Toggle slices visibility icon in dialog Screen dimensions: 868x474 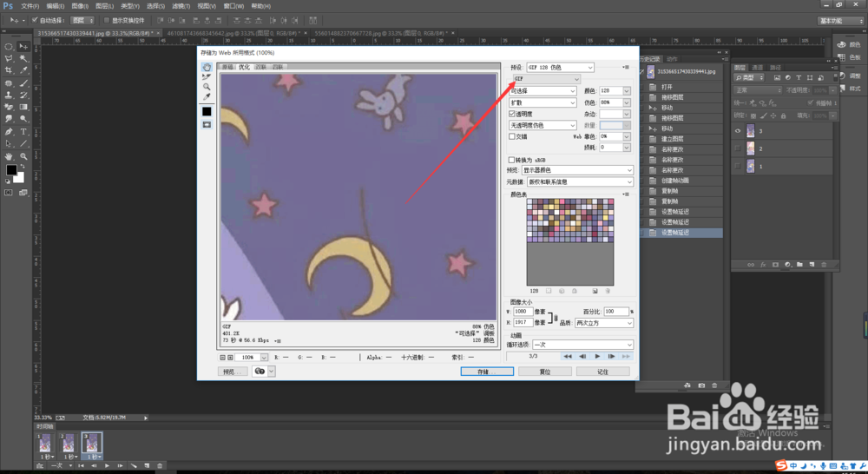207,125
